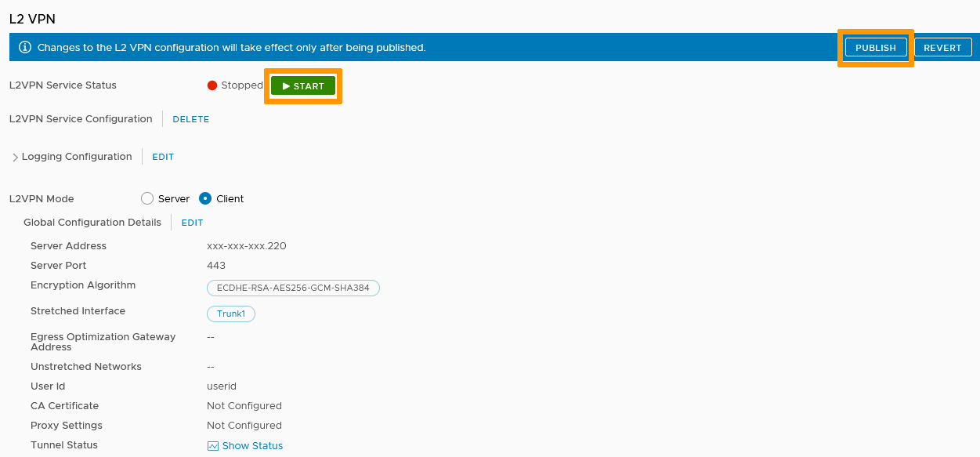Select the Client L2VPN mode
980x457 pixels.
coord(205,199)
